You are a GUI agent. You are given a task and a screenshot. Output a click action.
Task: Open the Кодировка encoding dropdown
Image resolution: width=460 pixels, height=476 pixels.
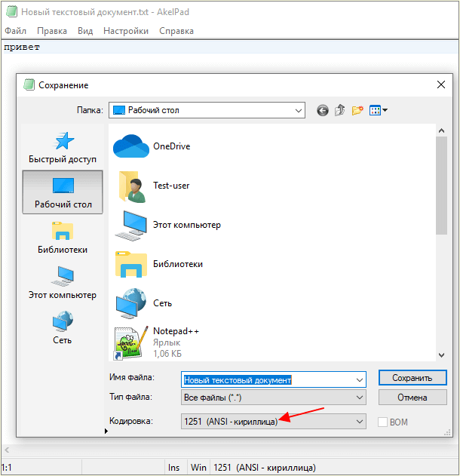click(x=274, y=422)
